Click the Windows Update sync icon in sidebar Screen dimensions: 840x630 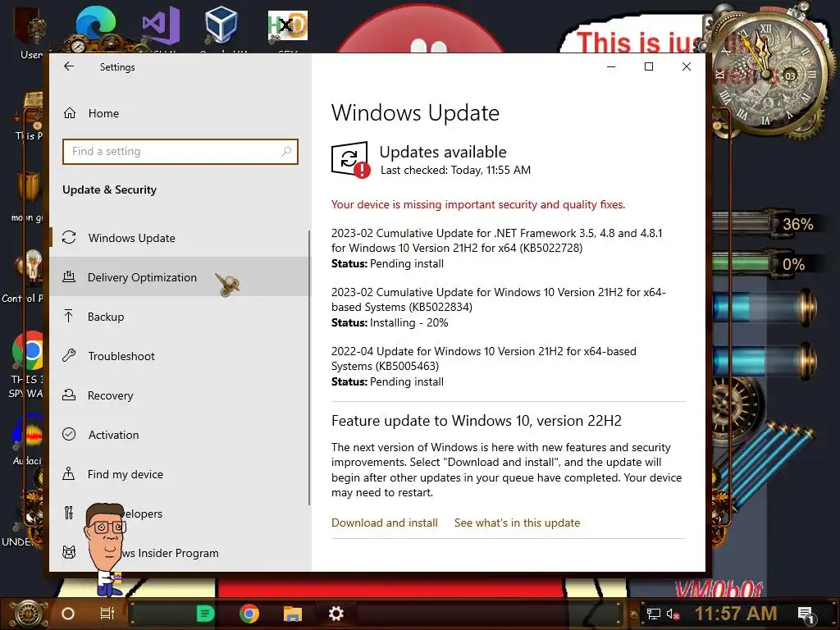coord(69,237)
